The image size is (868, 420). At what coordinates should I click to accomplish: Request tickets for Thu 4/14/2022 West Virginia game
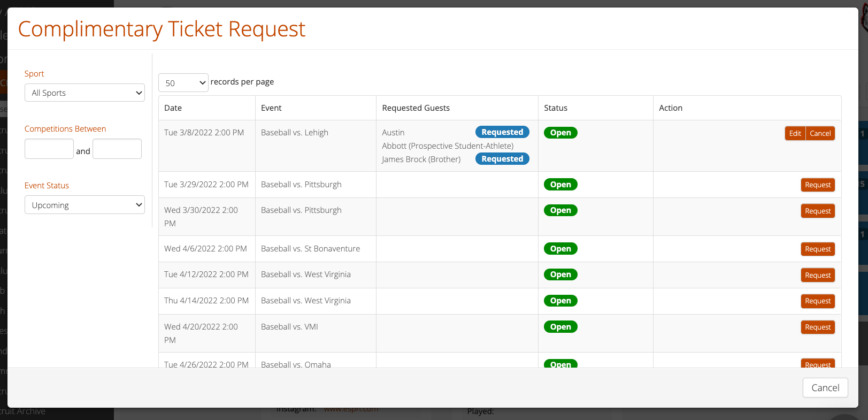pos(818,301)
